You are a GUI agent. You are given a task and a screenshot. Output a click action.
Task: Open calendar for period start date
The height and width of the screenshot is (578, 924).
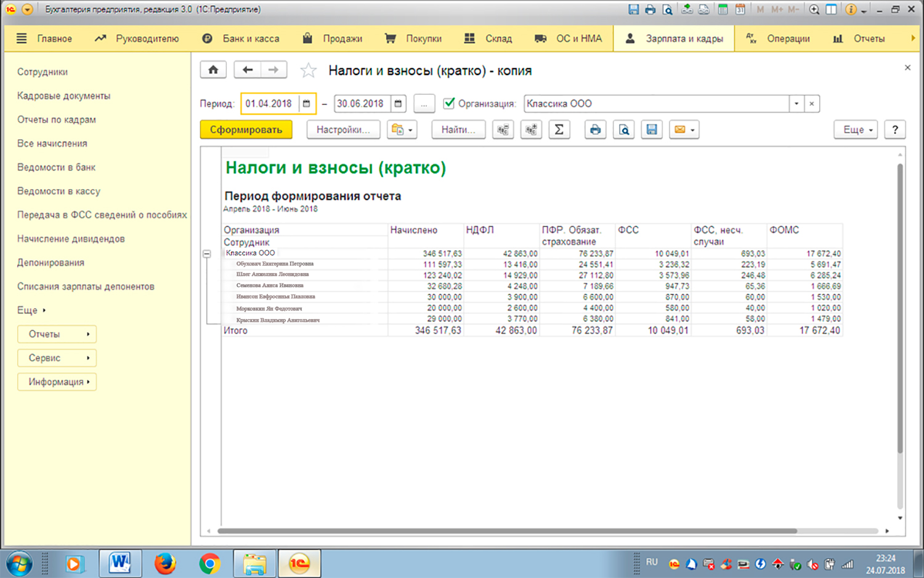(307, 104)
